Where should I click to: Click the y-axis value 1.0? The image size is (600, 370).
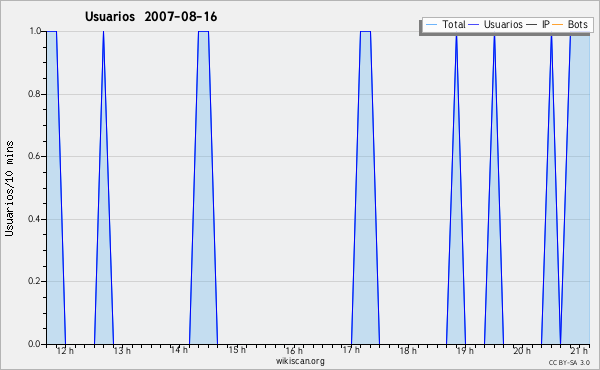coord(35,31)
